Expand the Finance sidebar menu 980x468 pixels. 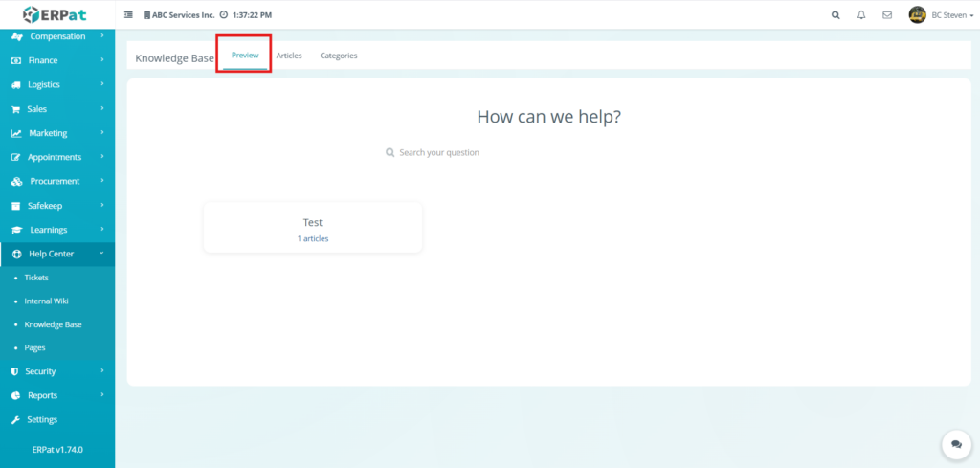point(56,60)
